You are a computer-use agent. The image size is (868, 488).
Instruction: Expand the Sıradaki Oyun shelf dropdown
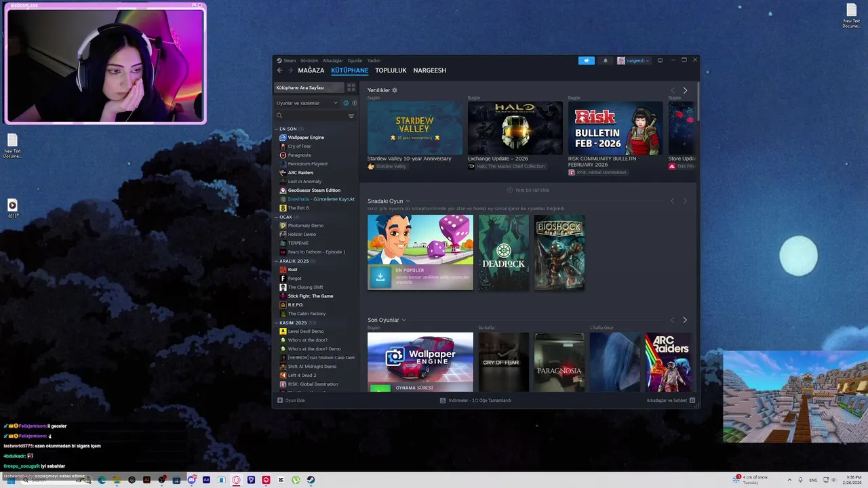click(408, 201)
